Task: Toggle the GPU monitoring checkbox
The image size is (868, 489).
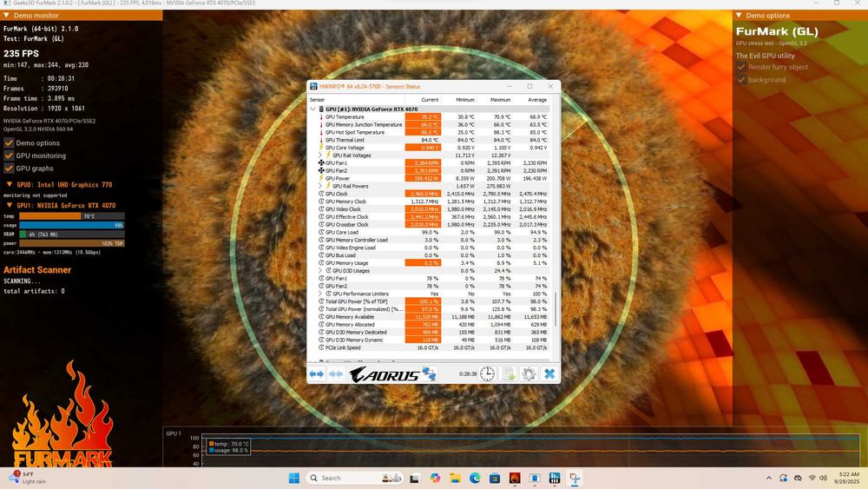Action: 9,155
